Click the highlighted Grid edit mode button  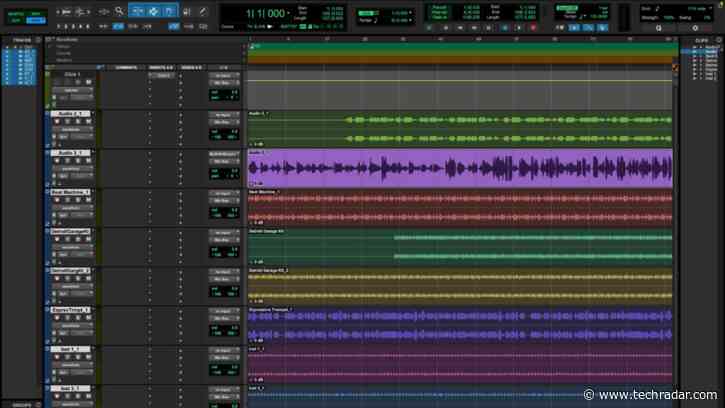coord(36,21)
